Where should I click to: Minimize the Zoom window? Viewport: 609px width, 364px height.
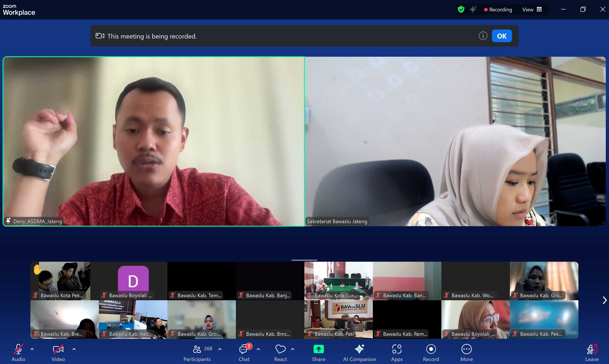click(563, 9)
